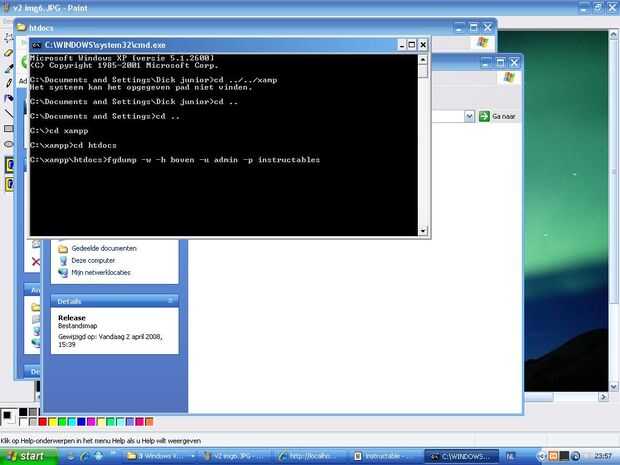Click cmd window scrollbar down arrow
The height and width of the screenshot is (465, 620).
coord(423,231)
